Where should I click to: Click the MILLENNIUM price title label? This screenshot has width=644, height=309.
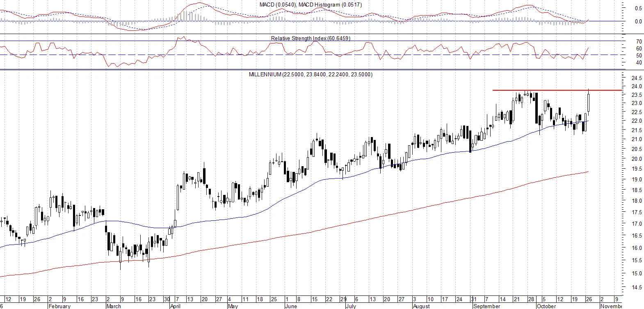tap(311, 74)
